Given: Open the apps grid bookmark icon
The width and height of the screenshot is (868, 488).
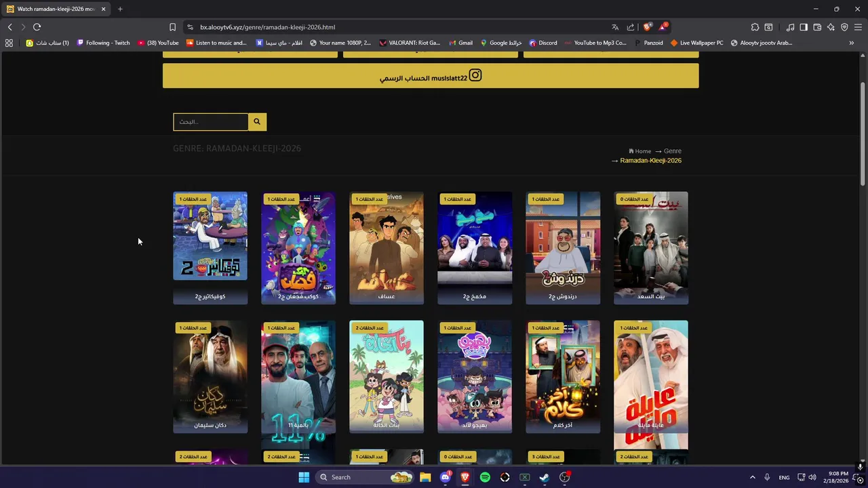Looking at the screenshot, I should 9,43.
